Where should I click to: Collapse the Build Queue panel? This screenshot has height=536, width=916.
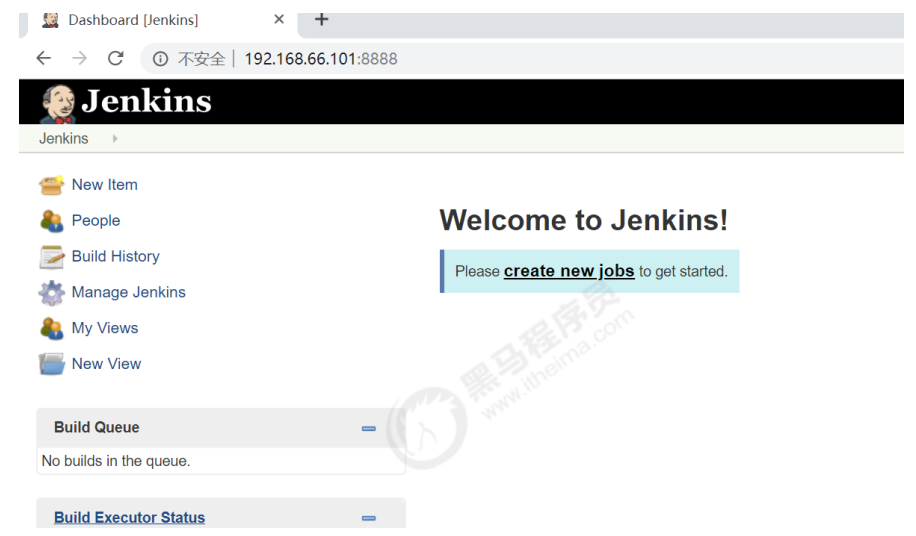click(x=369, y=429)
